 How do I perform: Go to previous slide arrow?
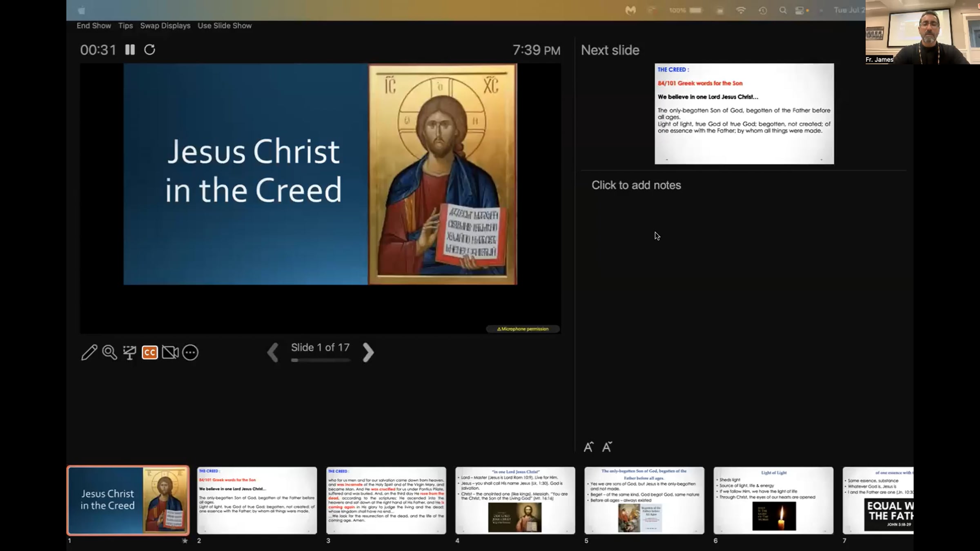[273, 352]
